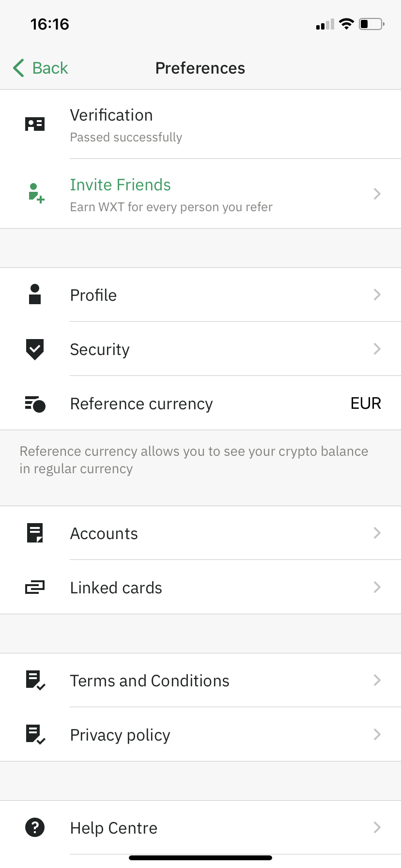Screen dimensions: 401x868
Task: Change the EUR reference currency value
Action: [x=366, y=403]
